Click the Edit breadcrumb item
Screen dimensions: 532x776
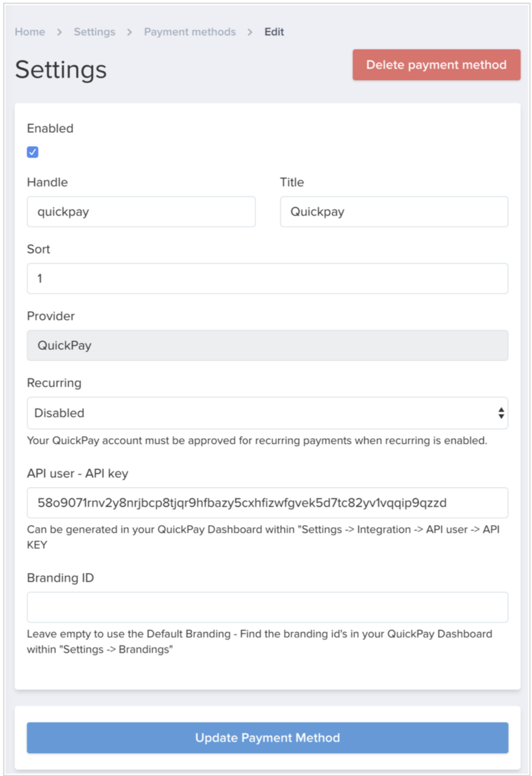click(274, 32)
